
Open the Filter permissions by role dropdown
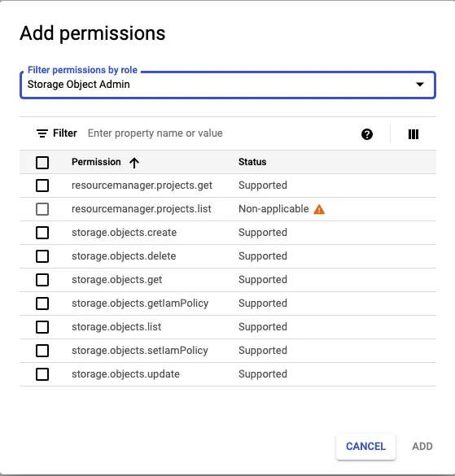pyautogui.click(x=228, y=85)
